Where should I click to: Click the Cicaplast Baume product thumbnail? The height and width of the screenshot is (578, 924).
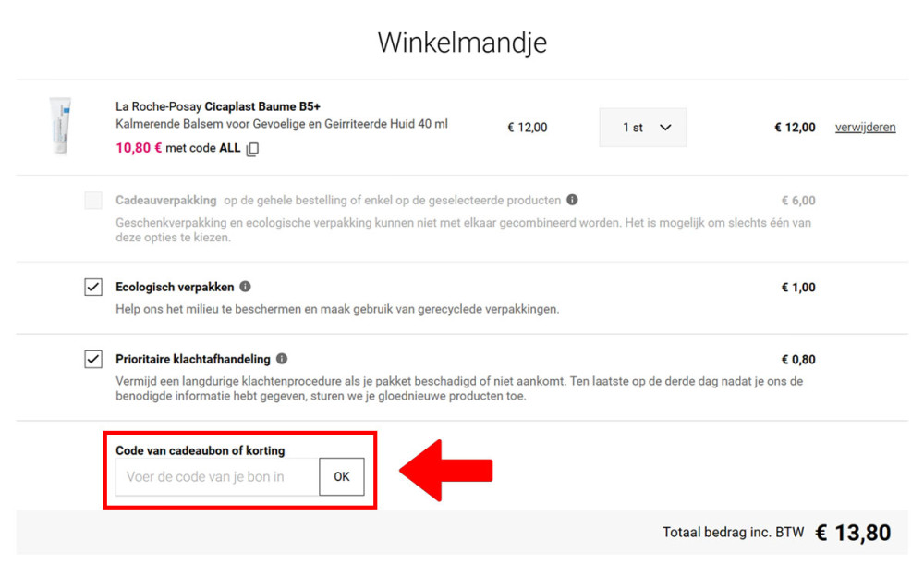coord(59,126)
